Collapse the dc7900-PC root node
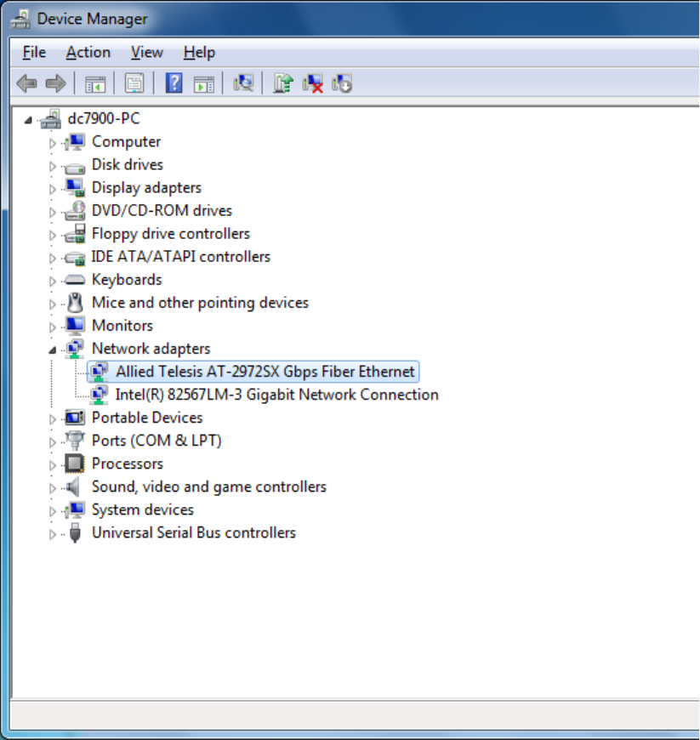This screenshot has height=740, width=700. pyautogui.click(x=29, y=120)
